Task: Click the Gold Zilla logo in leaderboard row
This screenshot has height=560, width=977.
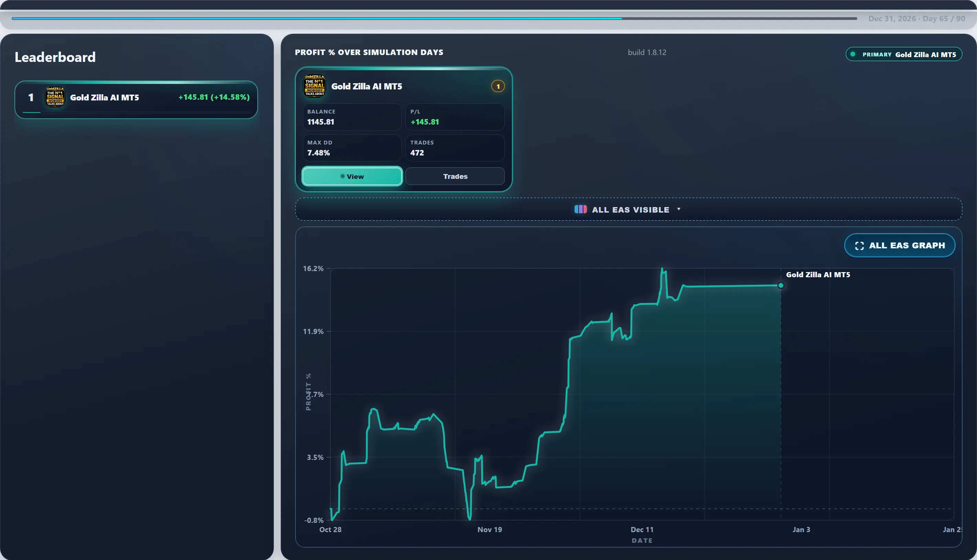Action: tap(55, 97)
